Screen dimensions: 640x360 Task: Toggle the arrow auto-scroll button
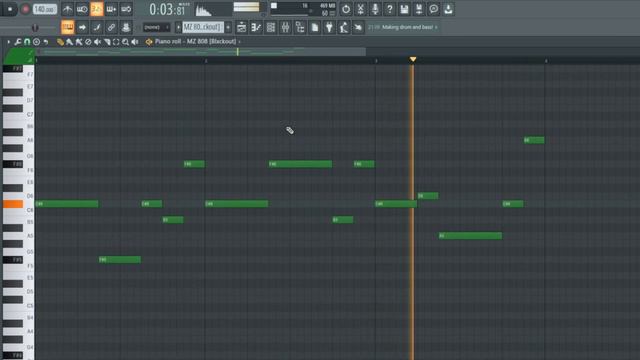click(82, 27)
